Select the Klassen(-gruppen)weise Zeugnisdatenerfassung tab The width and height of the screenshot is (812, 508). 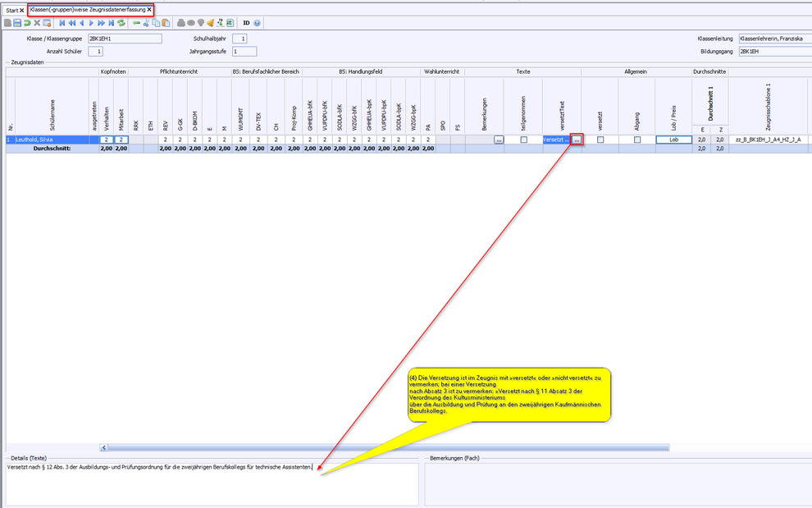[87, 10]
